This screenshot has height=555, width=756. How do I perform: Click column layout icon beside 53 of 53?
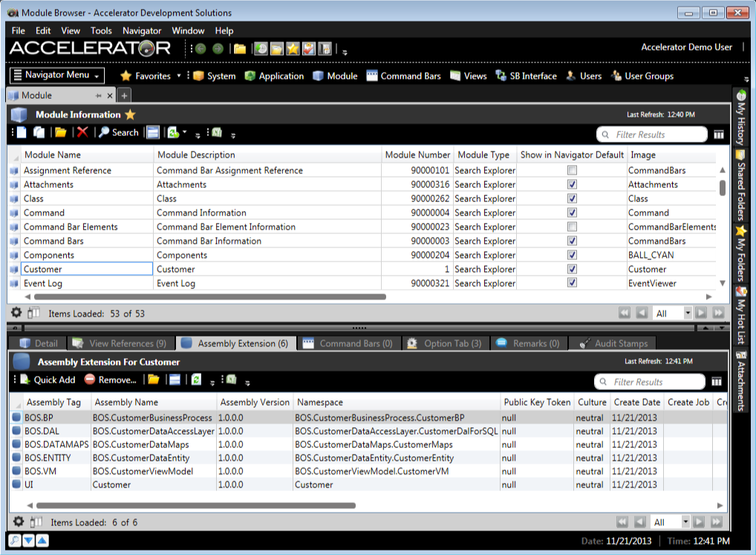pyautogui.click(x=33, y=313)
